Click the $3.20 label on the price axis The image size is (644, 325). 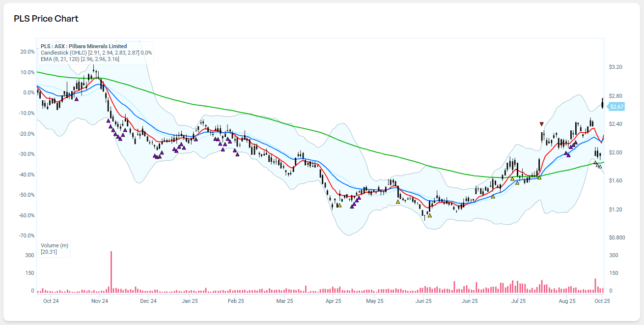(616, 67)
